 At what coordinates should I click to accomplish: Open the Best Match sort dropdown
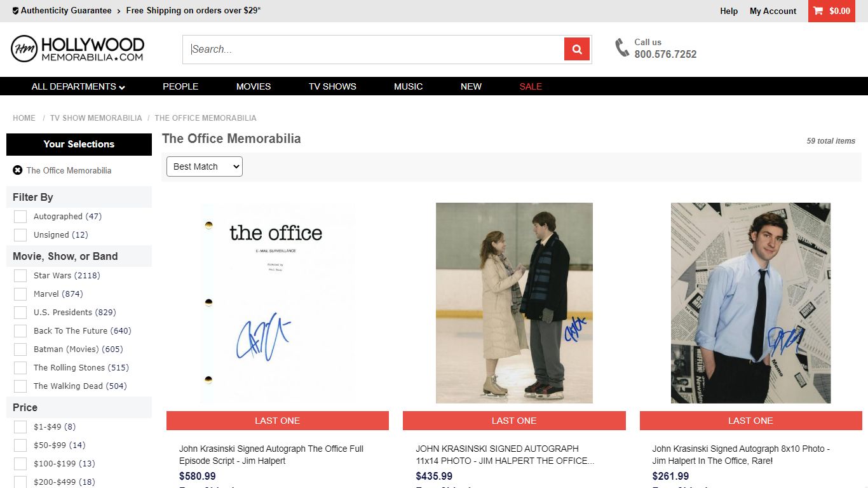pyautogui.click(x=205, y=166)
